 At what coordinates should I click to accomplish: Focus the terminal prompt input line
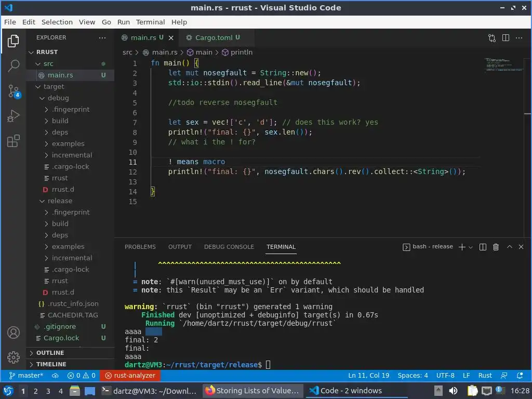click(x=268, y=365)
